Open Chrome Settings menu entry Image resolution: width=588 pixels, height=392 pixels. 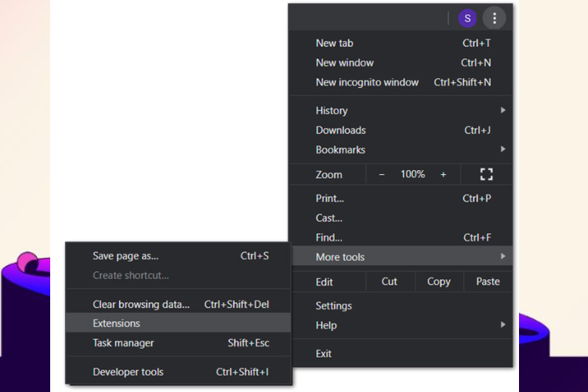tap(401, 306)
